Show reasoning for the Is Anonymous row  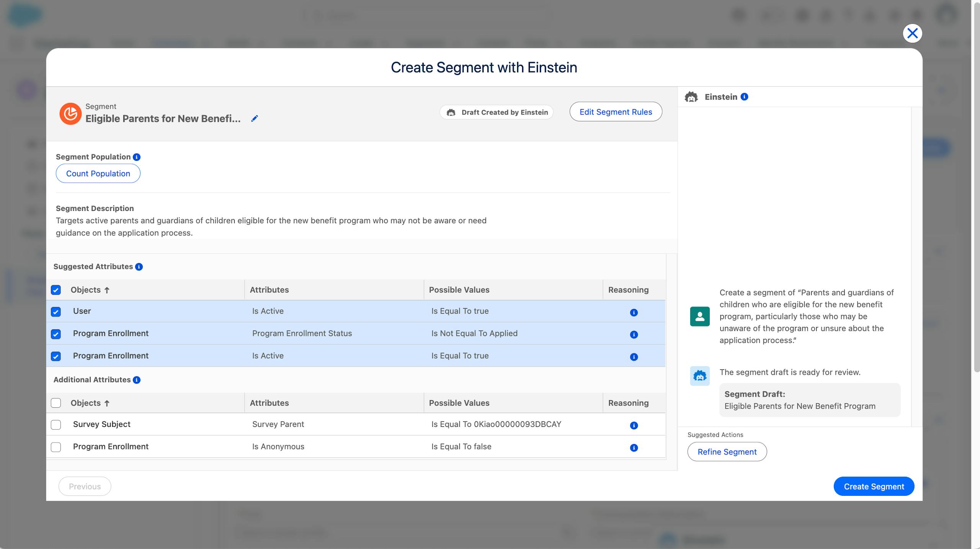pos(634,448)
